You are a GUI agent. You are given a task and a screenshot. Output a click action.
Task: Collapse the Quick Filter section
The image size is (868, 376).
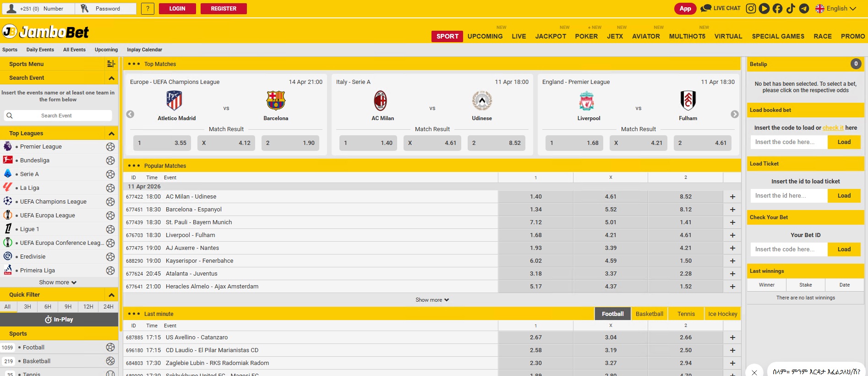coord(111,295)
